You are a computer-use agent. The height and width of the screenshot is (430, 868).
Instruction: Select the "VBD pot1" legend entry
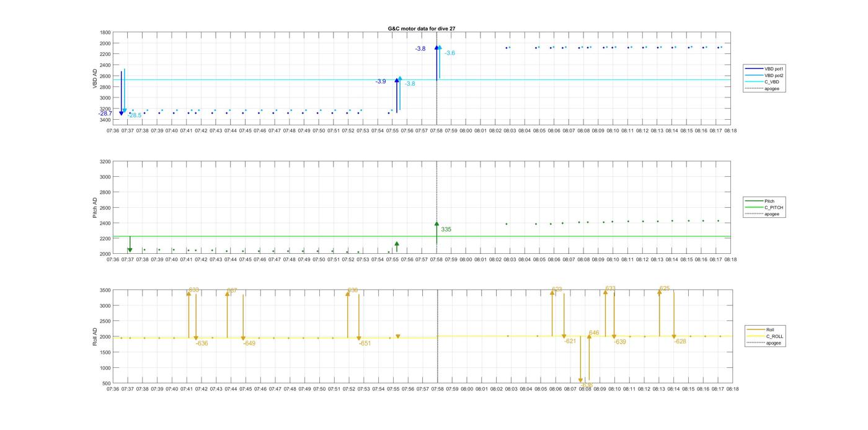(x=765, y=69)
